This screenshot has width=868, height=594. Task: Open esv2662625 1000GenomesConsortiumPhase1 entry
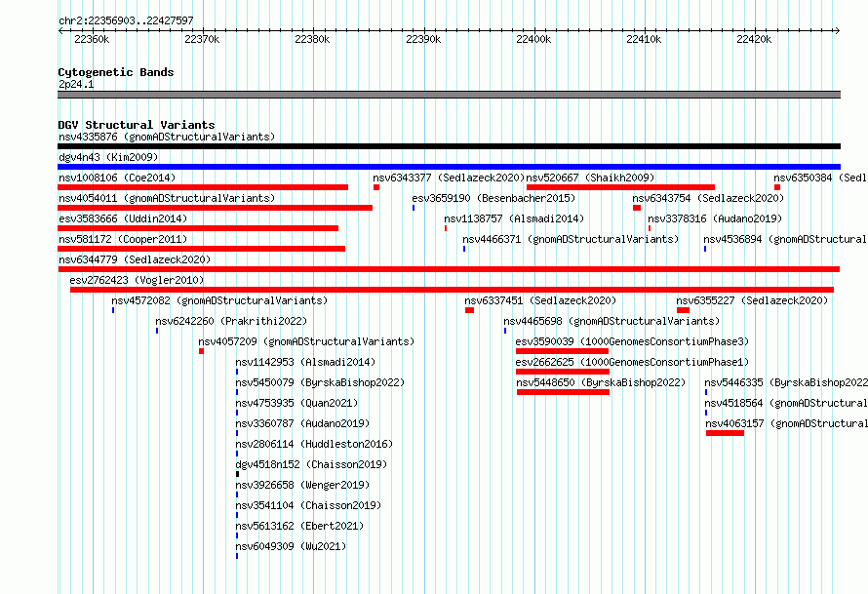(x=632, y=362)
